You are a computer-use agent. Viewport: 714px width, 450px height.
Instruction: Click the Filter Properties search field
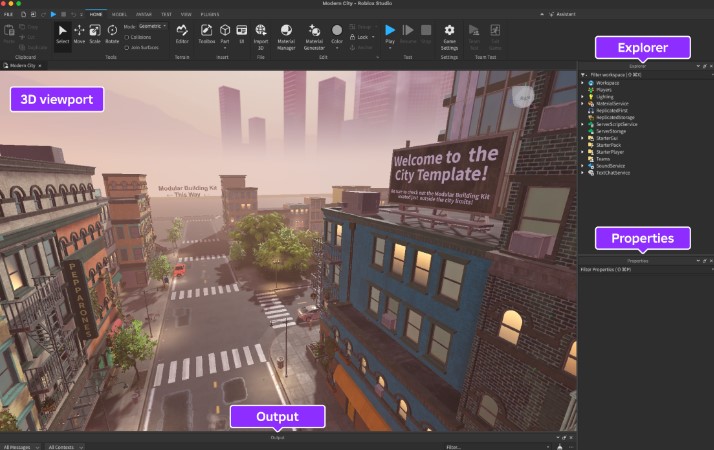647,269
